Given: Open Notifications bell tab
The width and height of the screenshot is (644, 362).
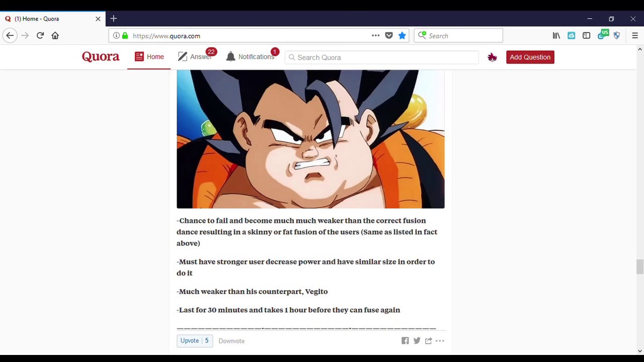Looking at the screenshot, I should [252, 56].
